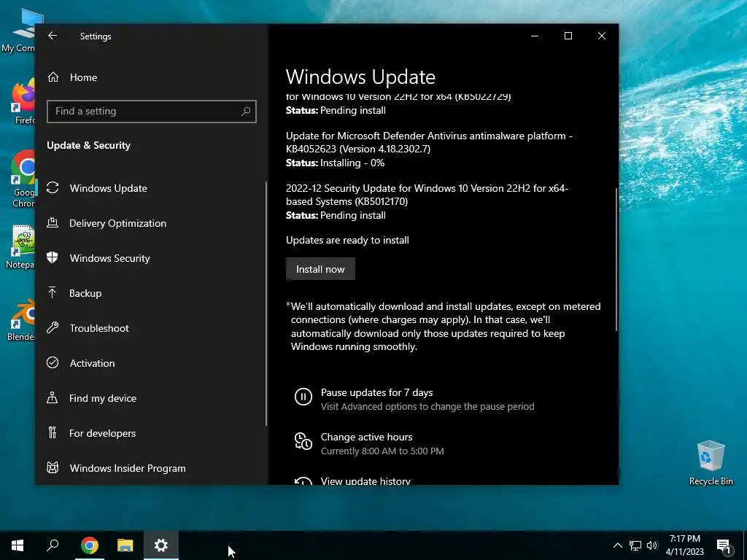Click the Delivery Optimization icon

tap(53, 222)
